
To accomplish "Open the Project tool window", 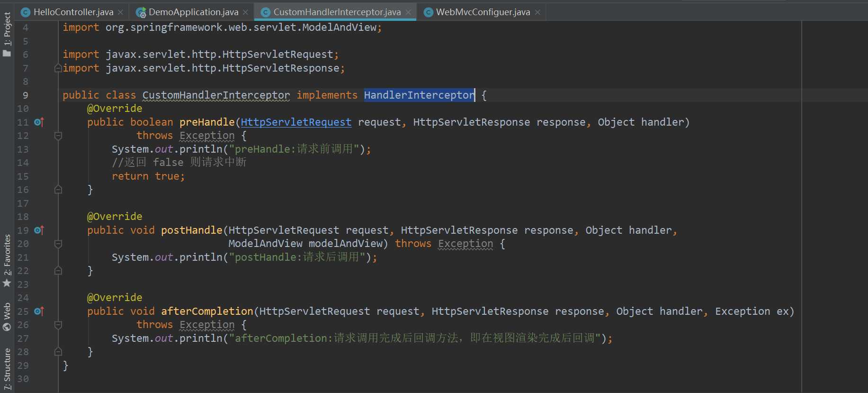I will tap(7, 34).
